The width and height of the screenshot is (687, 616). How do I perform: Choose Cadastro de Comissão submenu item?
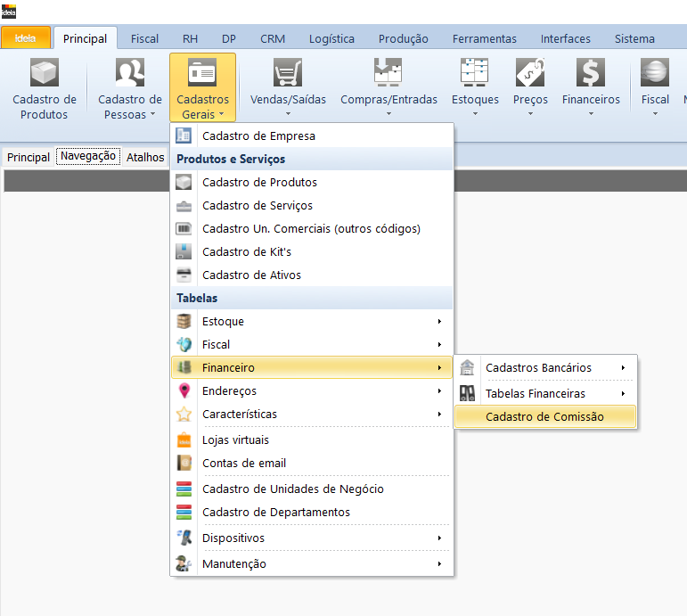tap(544, 417)
